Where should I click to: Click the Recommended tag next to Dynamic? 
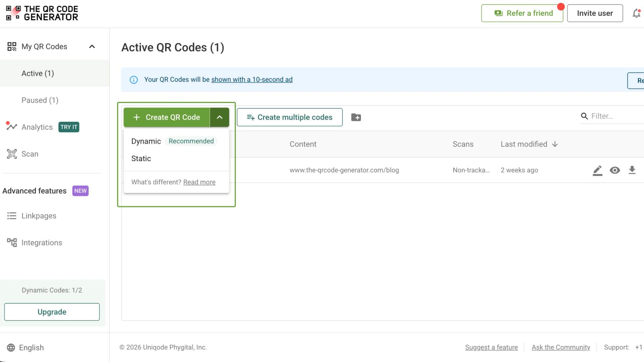click(x=191, y=141)
